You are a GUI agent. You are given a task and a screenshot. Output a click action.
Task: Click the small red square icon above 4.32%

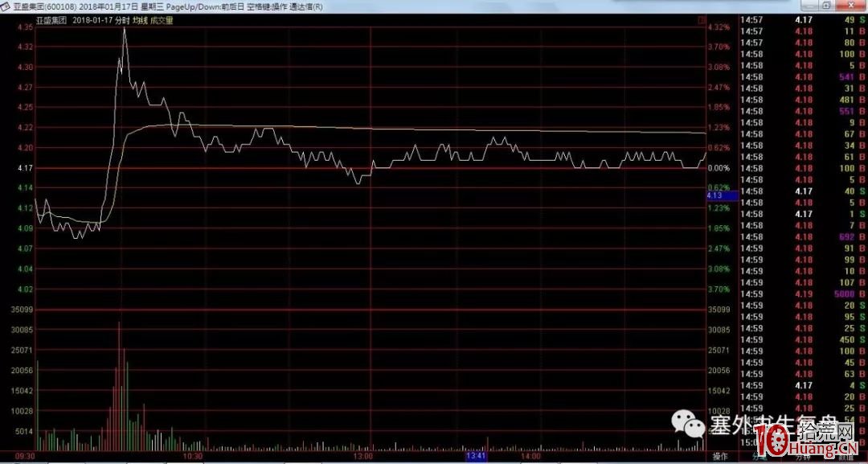point(702,20)
